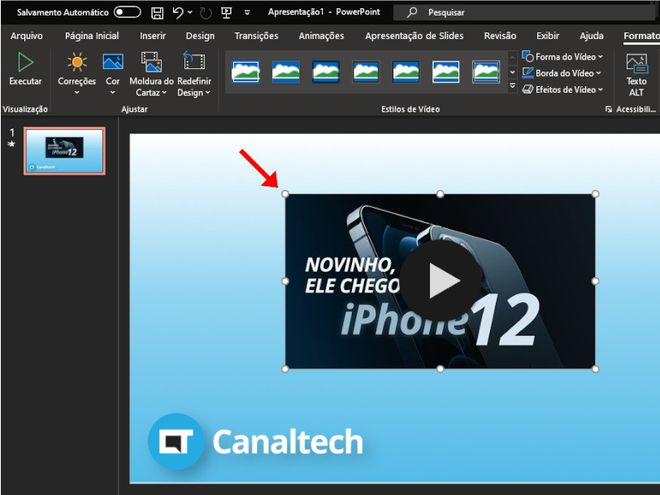Click the top-right corner handle of video

coord(595,194)
